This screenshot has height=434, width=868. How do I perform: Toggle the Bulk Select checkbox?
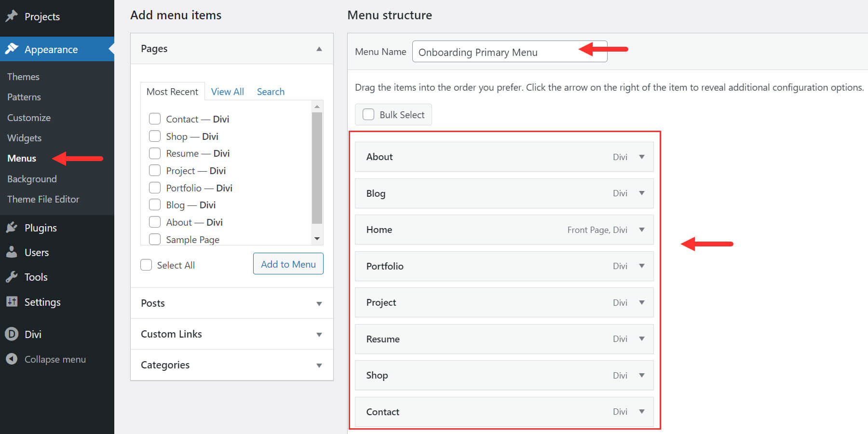coord(368,114)
